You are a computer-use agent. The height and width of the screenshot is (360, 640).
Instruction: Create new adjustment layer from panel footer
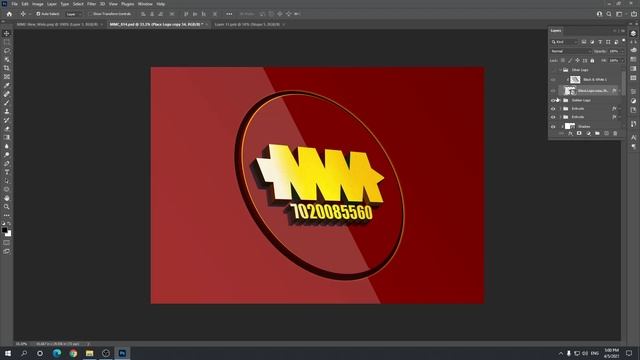point(588,133)
